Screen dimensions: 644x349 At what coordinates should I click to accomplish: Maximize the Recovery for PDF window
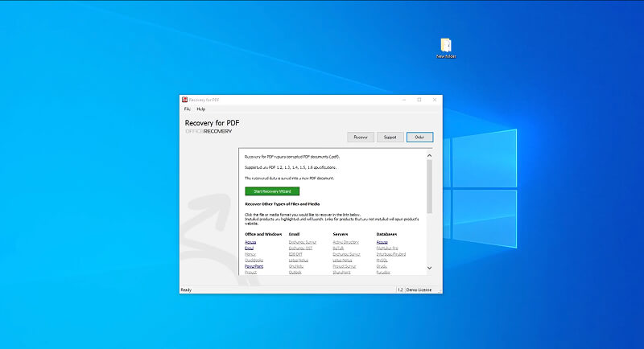pos(419,100)
